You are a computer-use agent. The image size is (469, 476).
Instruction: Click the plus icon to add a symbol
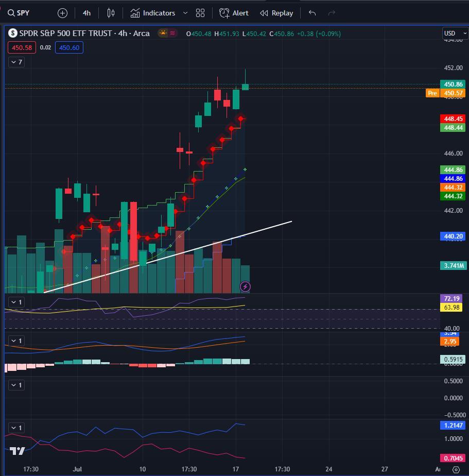(x=62, y=13)
